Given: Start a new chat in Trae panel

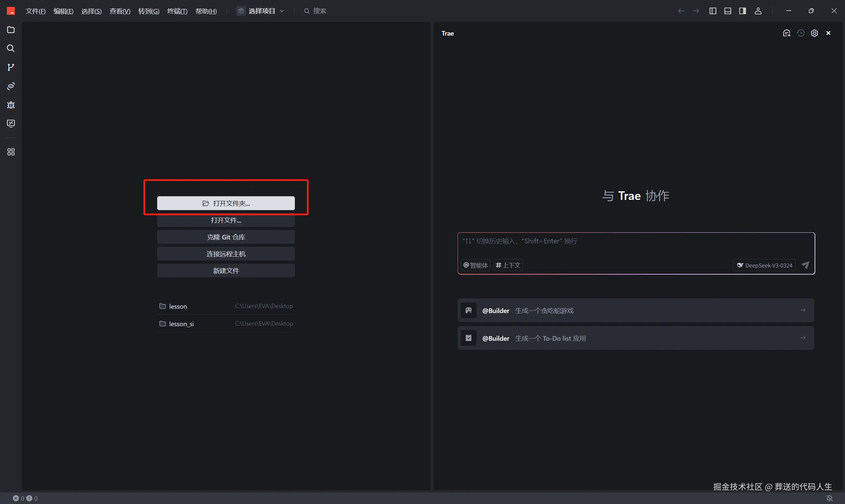Looking at the screenshot, I should pos(786,33).
